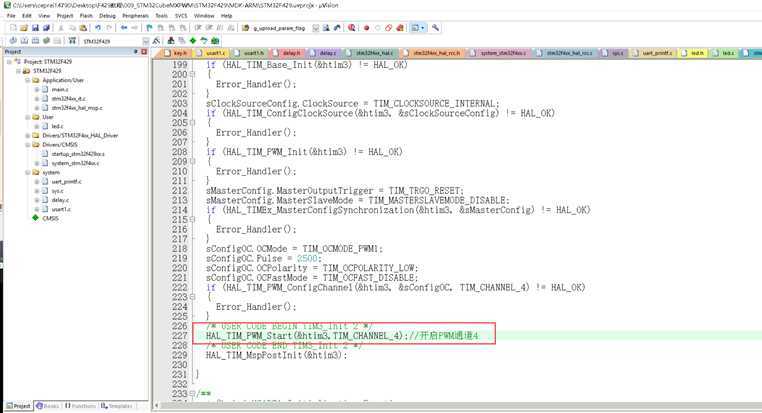762x413 pixels.
Task: Click the Pack Installer toolbar icon
Action: tap(215, 41)
